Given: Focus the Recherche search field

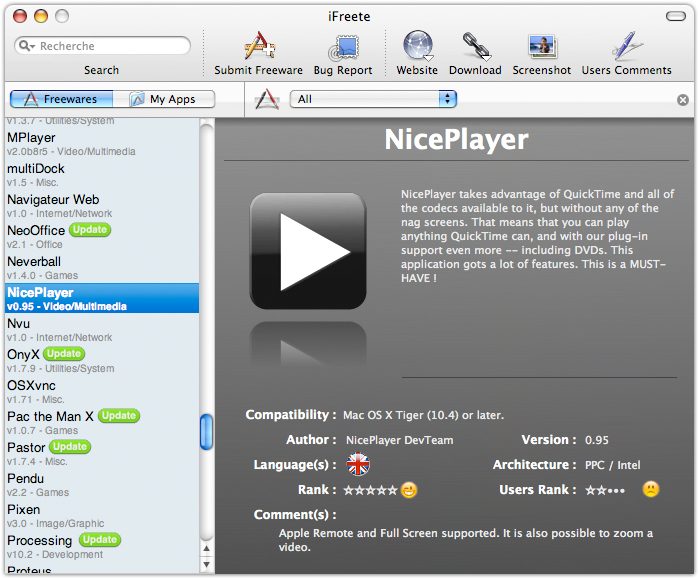Looking at the screenshot, I should pos(103,46).
